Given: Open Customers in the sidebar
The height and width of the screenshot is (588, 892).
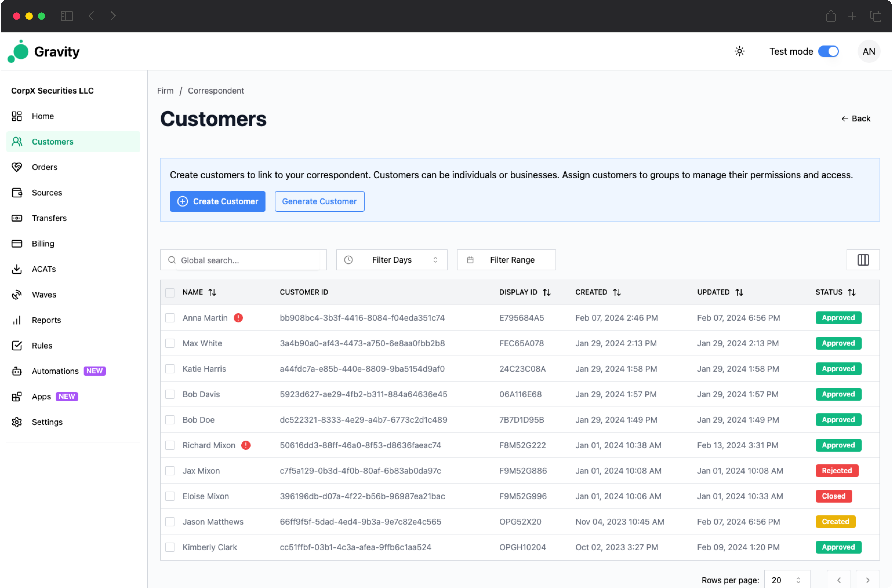Looking at the screenshot, I should (x=73, y=142).
